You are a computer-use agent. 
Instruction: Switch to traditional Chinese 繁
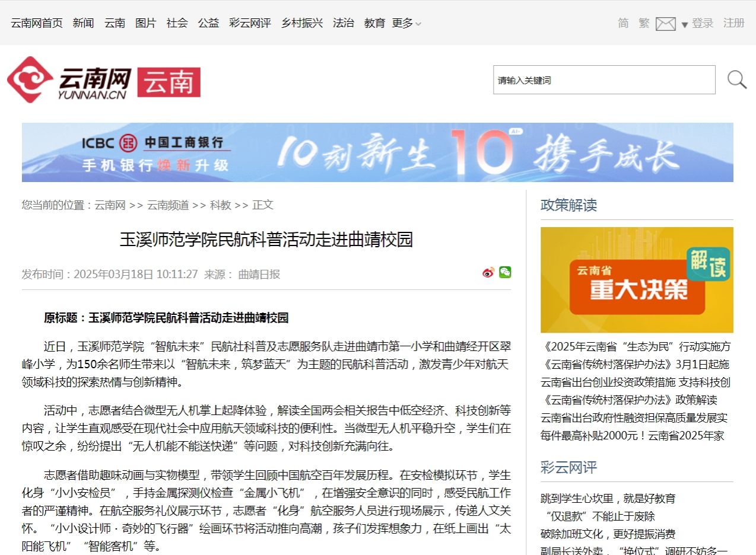pos(644,23)
